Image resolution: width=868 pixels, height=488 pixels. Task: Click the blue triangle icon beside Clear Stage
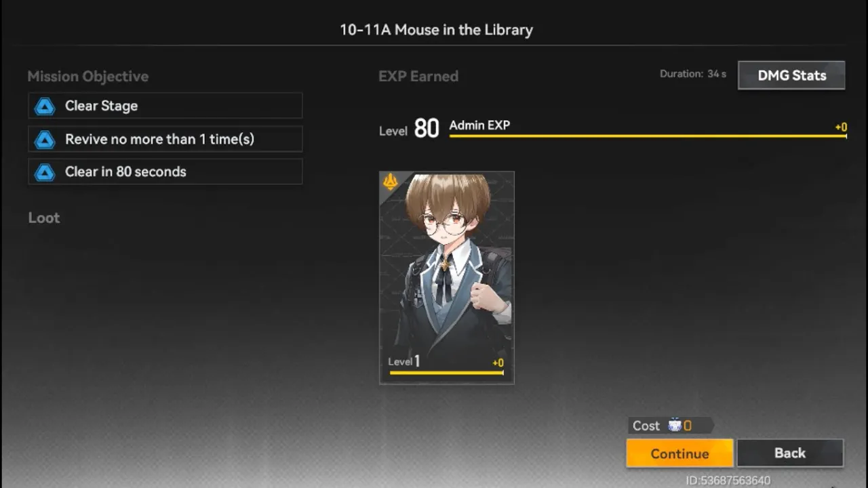point(45,106)
